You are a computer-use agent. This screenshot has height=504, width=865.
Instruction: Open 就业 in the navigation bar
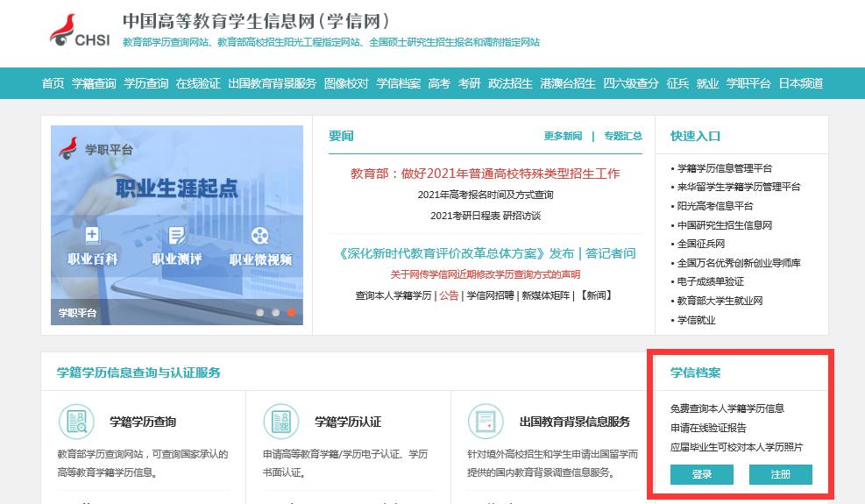pos(707,83)
